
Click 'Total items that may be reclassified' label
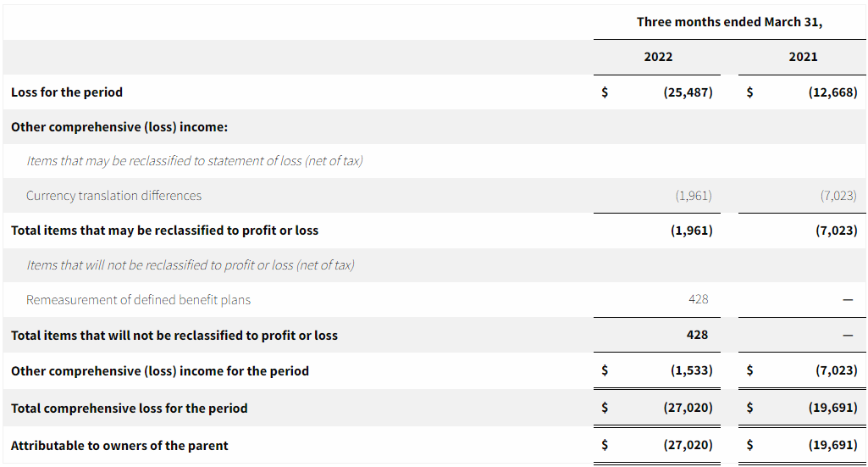164,231
